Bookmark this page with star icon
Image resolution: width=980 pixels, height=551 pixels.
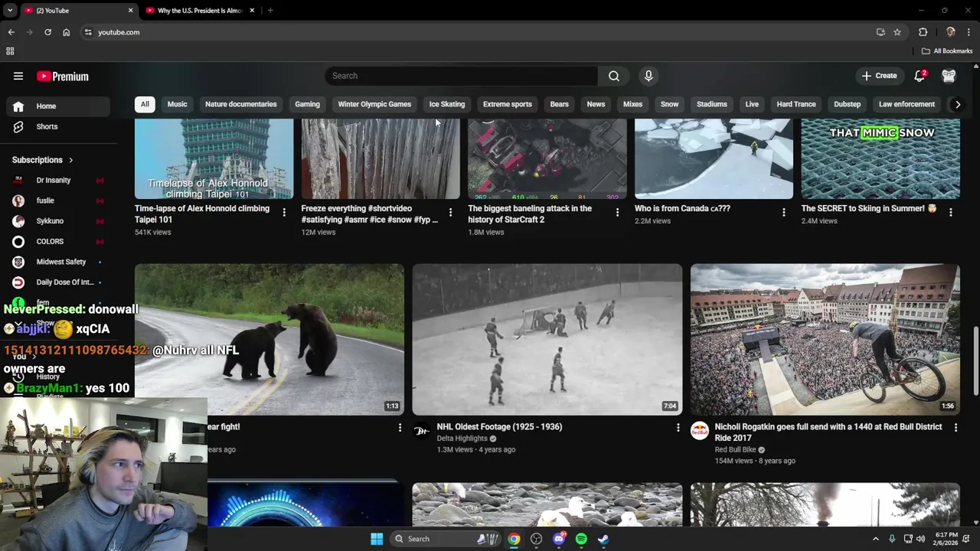pyautogui.click(x=897, y=32)
